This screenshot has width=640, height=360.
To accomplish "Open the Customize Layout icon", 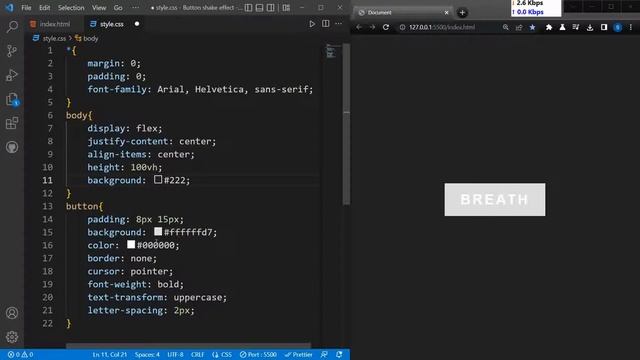I will pos(286,8).
